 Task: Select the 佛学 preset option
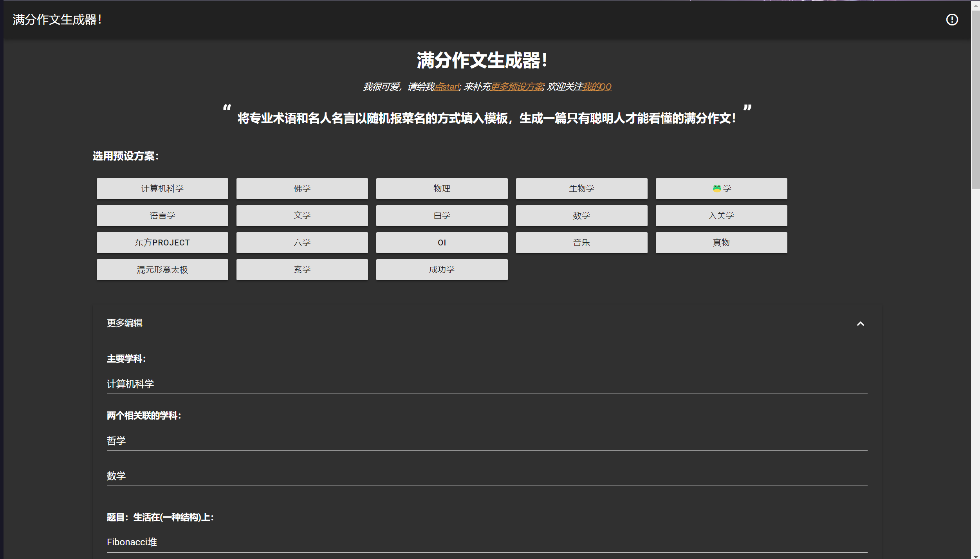(301, 188)
